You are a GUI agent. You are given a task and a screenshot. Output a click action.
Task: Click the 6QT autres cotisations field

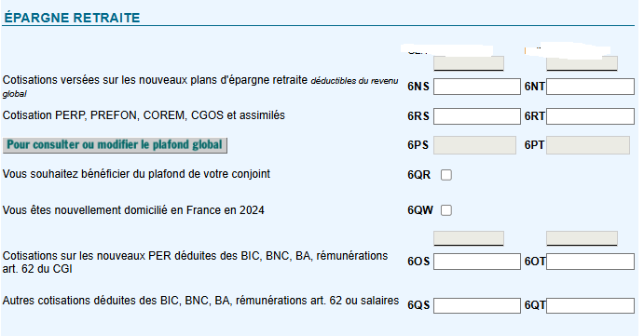590,305
